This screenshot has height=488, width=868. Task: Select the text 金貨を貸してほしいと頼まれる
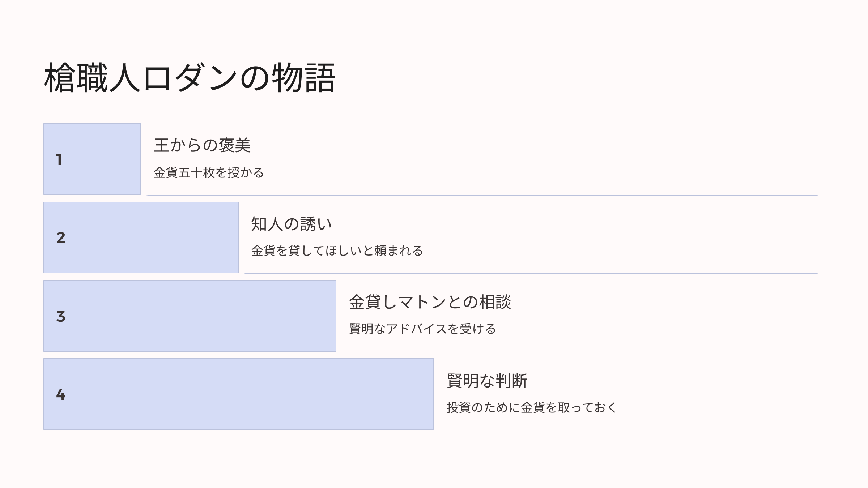(337, 251)
